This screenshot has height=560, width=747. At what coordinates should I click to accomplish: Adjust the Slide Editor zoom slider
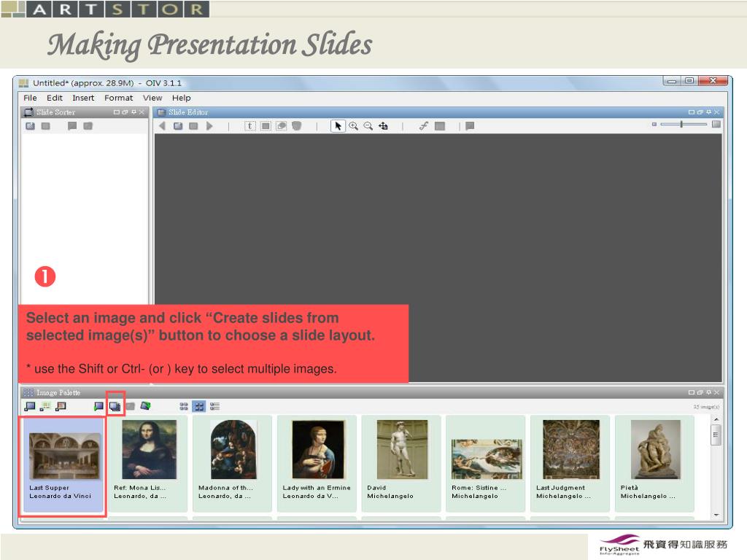click(x=682, y=124)
